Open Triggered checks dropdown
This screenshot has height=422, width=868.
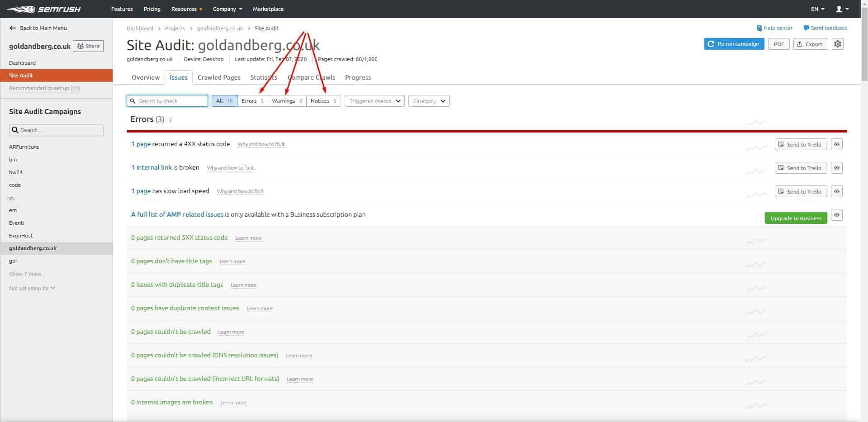click(375, 101)
